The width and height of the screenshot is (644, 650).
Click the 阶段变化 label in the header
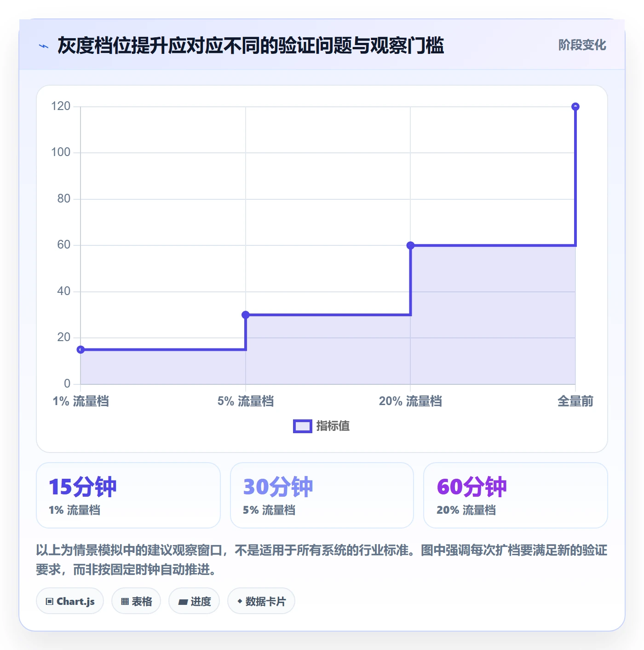(582, 45)
